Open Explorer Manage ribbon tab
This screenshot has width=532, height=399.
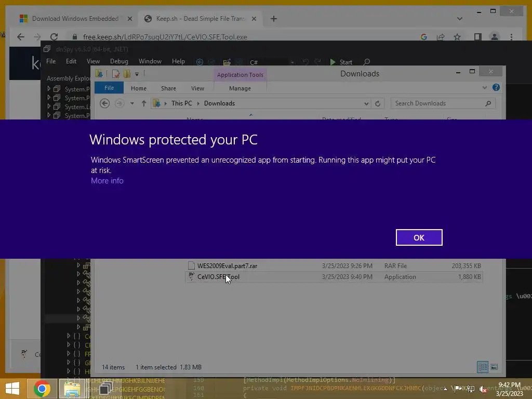pos(240,88)
